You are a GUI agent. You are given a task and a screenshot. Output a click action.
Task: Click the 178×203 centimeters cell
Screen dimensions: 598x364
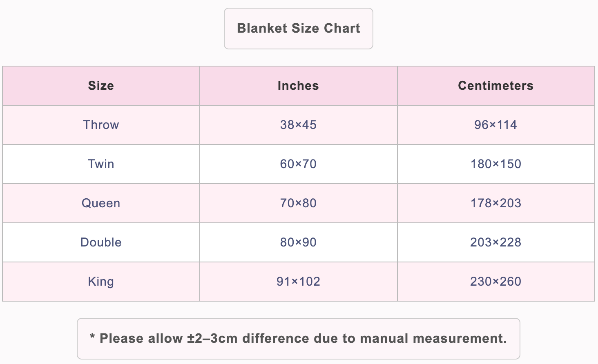[x=496, y=203]
